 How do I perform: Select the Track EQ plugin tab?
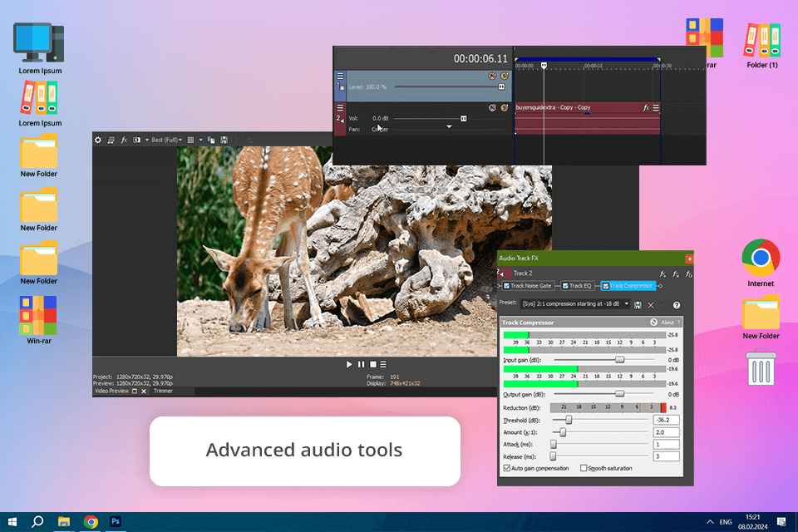577,286
